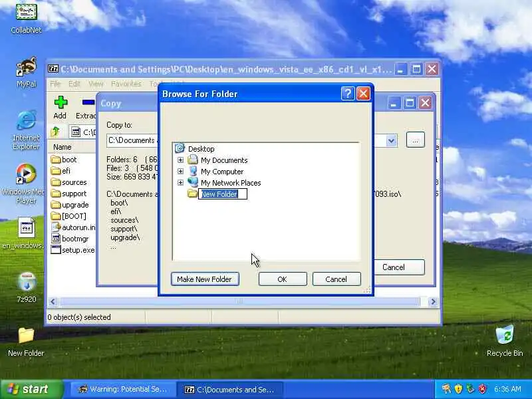Open the Windows start menu
532x399 pixels.
pos(31,389)
